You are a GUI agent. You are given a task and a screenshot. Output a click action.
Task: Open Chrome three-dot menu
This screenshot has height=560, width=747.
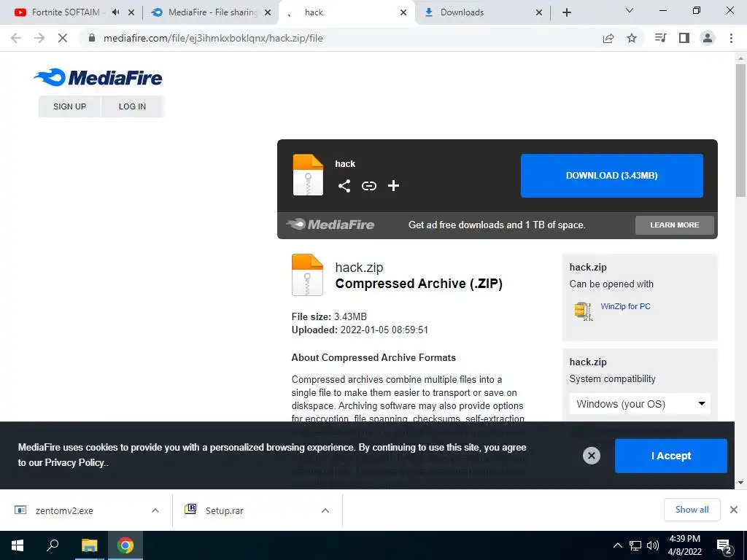[x=731, y=38]
